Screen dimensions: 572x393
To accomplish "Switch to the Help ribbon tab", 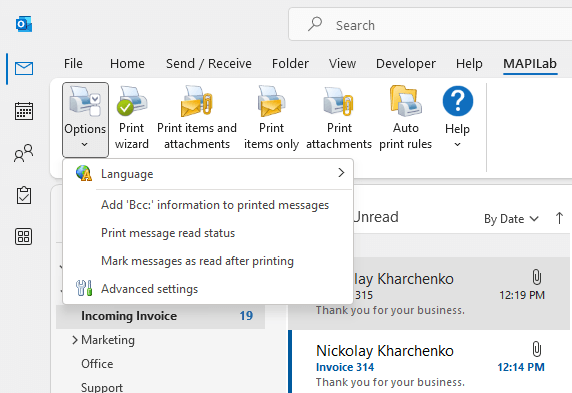I will [469, 63].
